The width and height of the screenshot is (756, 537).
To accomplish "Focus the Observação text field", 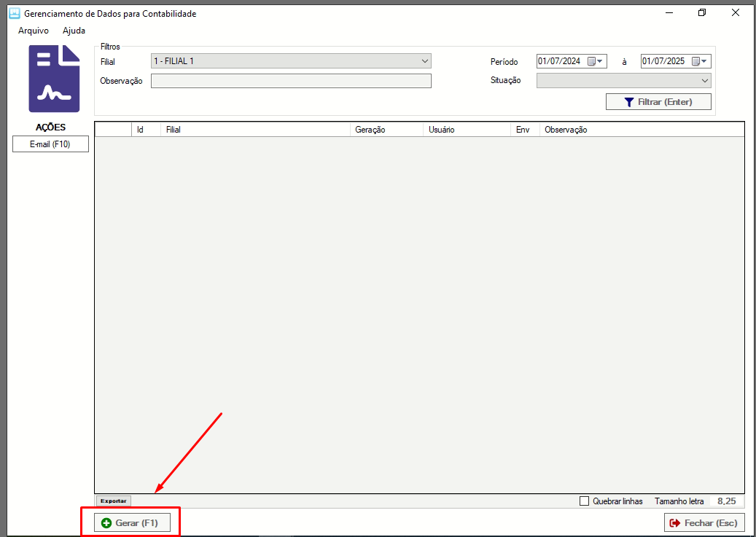I will tap(291, 81).
